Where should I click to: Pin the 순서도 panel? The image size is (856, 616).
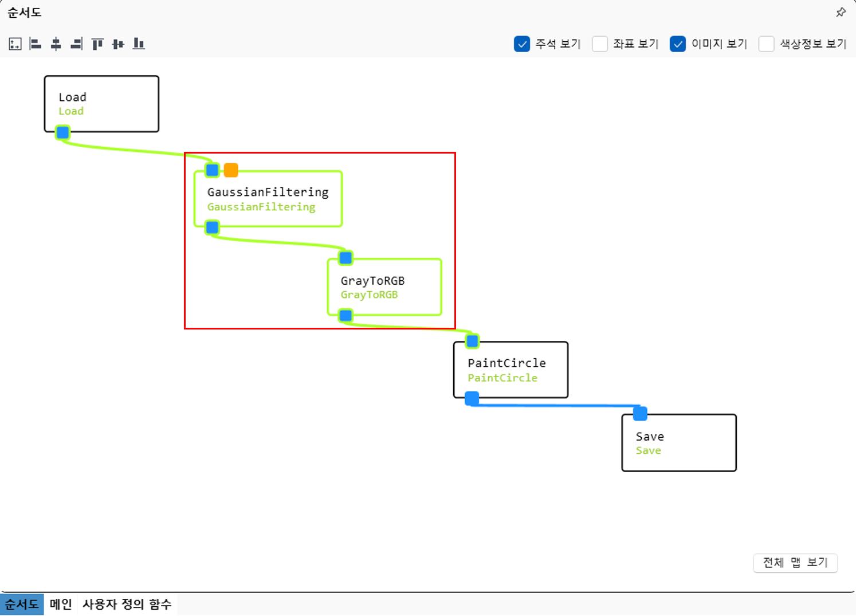[841, 12]
